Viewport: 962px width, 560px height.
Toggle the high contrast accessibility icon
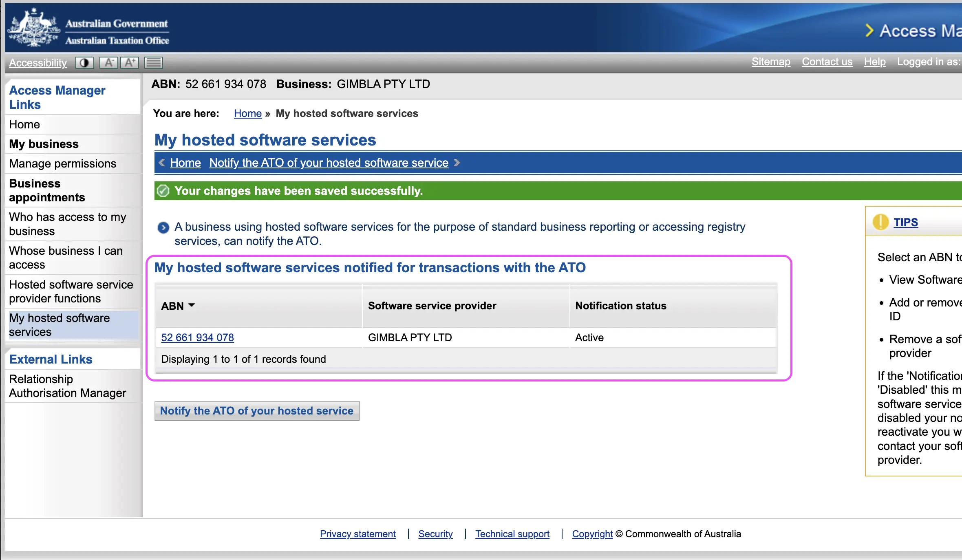84,63
